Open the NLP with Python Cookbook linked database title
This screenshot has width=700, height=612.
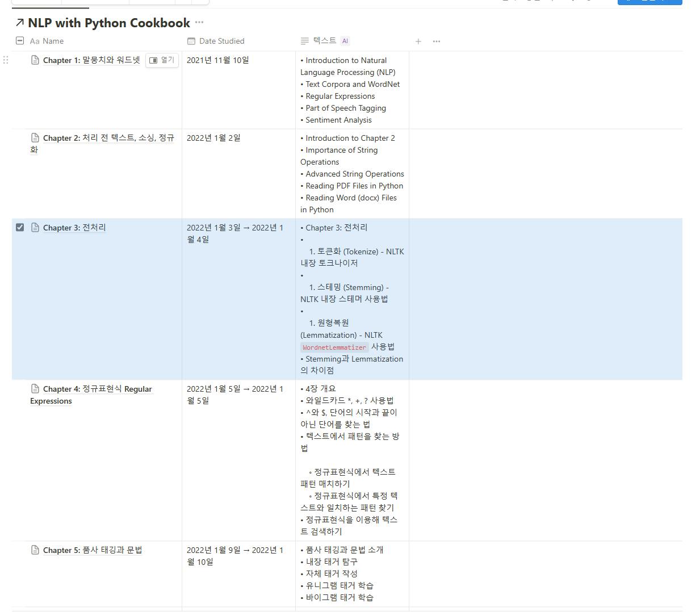(x=109, y=23)
